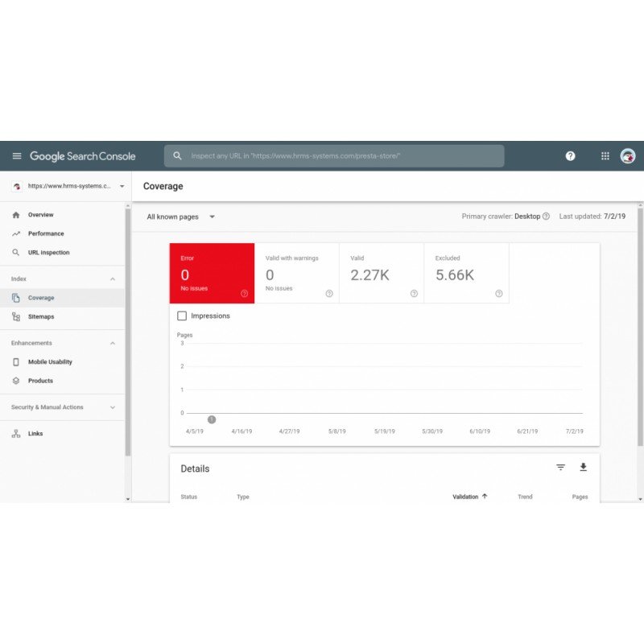The width and height of the screenshot is (644, 644).
Task: Open Sitemaps in sidebar
Action: (63, 316)
